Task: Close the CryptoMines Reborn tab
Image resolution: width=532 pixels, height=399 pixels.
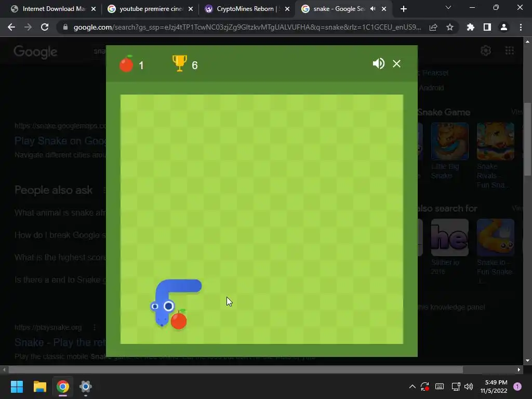Action: (x=287, y=9)
